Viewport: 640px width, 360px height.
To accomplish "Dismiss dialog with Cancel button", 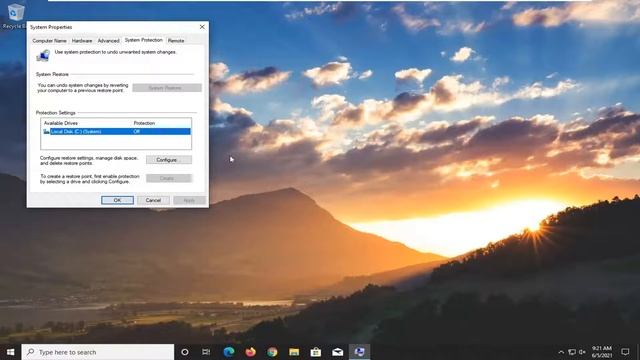I will point(153,200).
